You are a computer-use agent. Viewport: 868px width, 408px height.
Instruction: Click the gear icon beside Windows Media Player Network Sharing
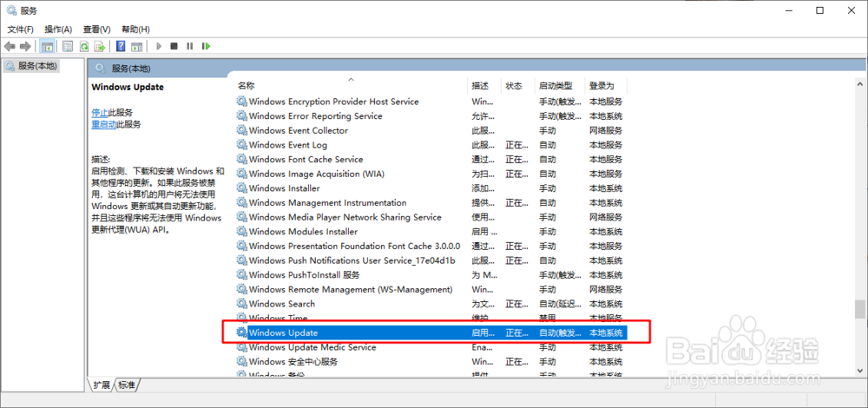click(x=242, y=217)
